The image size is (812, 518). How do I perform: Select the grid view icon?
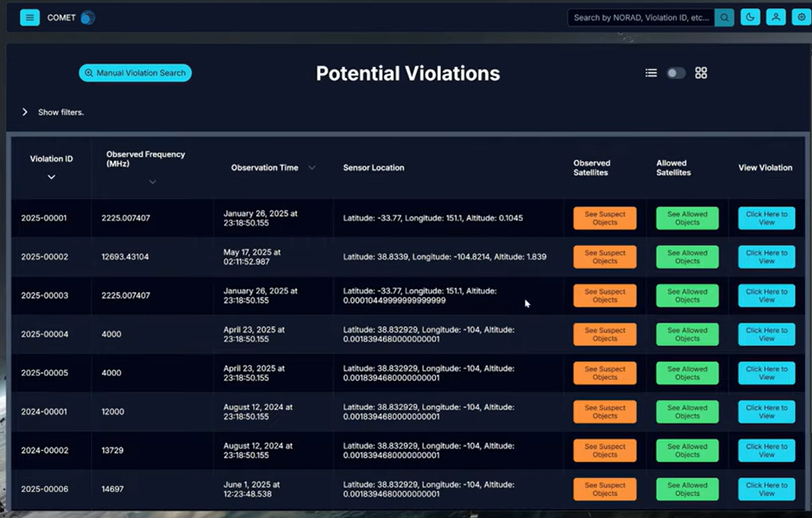[700, 73]
